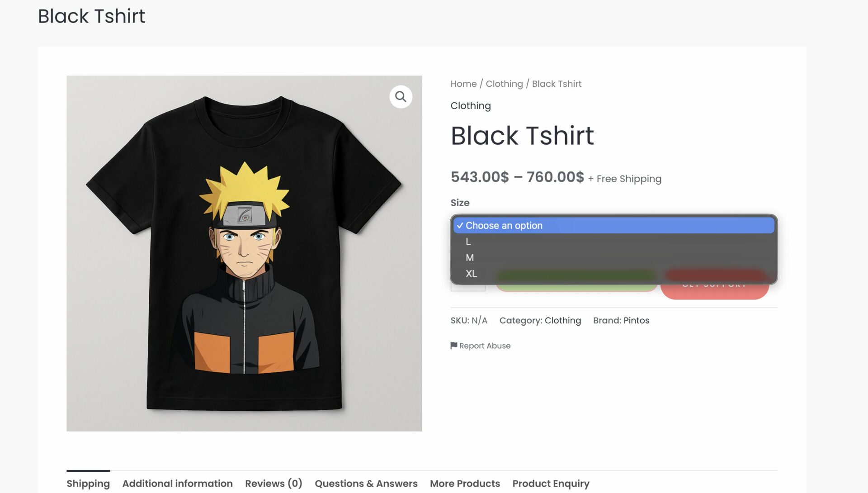The width and height of the screenshot is (868, 493).
Task: Click the red Get Support button
Action: [715, 290]
